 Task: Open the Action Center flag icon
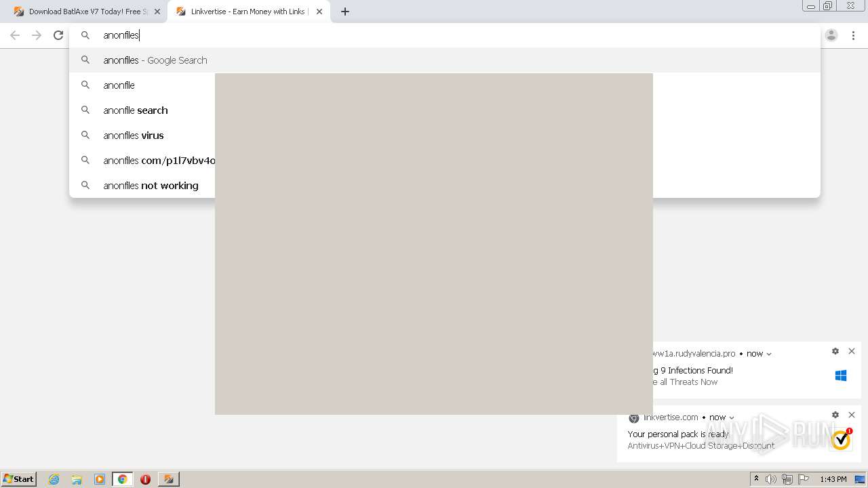point(804,479)
